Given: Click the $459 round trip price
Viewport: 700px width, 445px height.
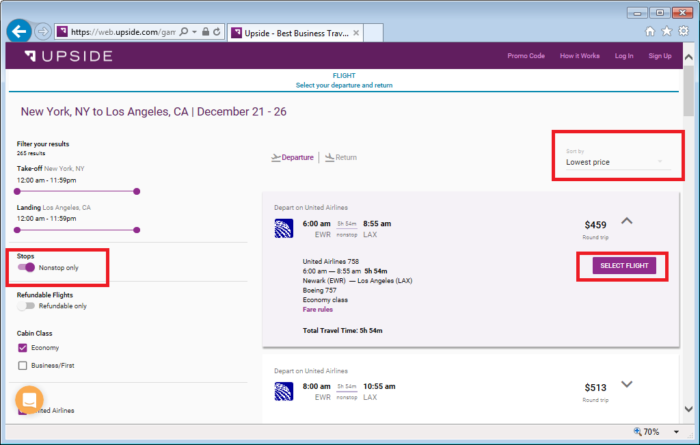Looking at the screenshot, I should coord(596,225).
